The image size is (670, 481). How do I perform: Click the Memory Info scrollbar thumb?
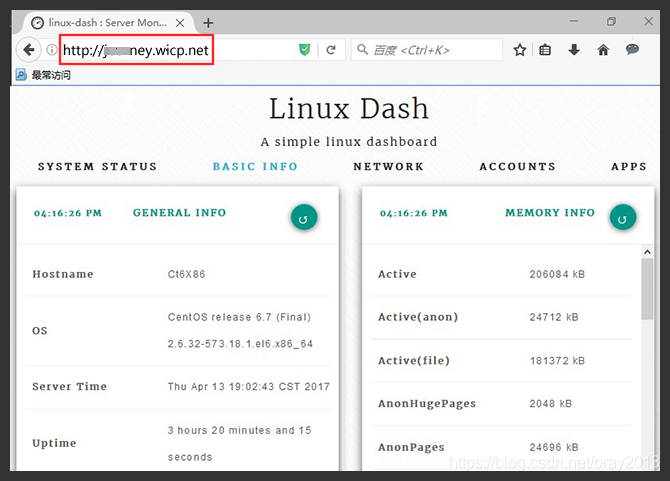(x=647, y=289)
